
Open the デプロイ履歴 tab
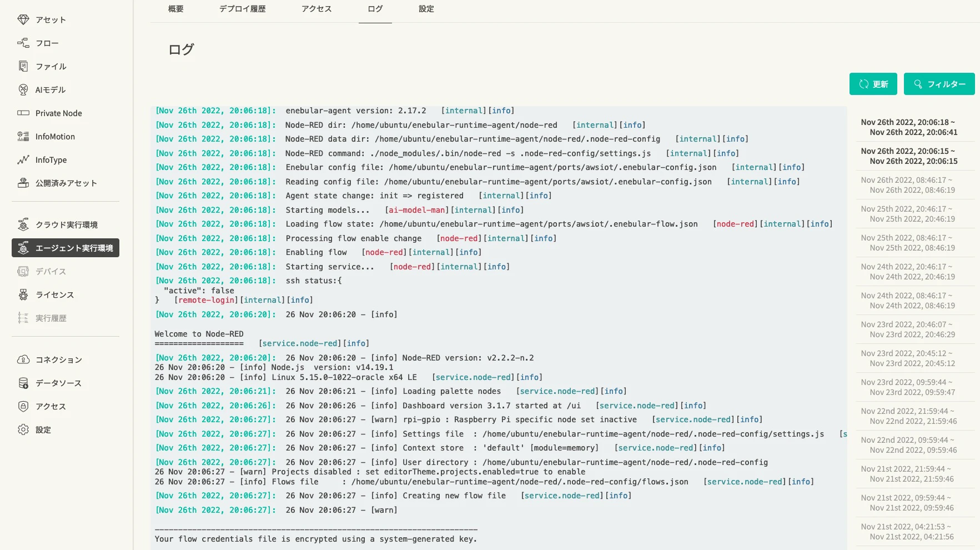(243, 9)
